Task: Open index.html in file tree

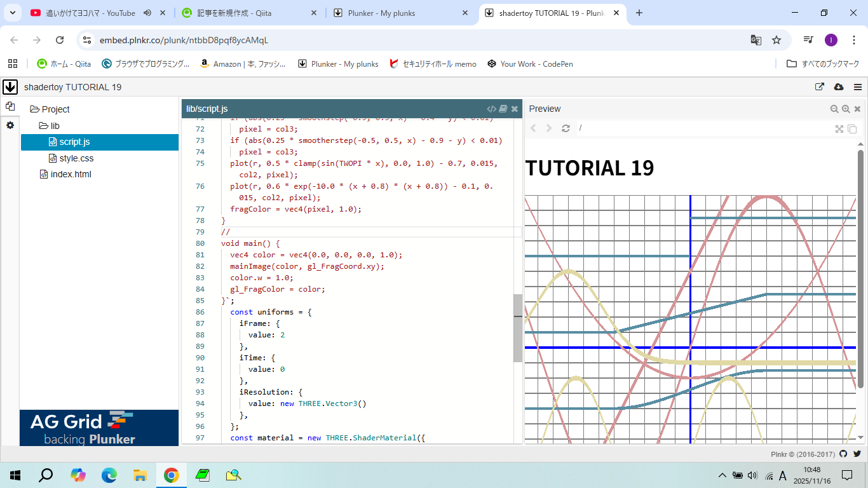Action: 65,174
